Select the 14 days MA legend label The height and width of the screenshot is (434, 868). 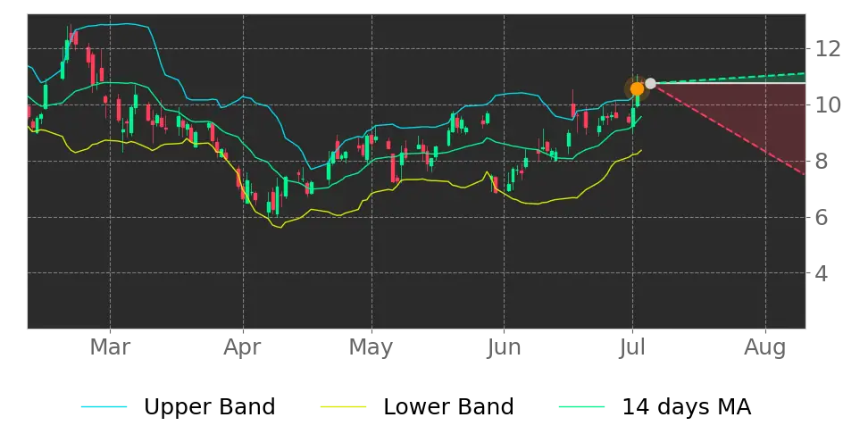687,407
